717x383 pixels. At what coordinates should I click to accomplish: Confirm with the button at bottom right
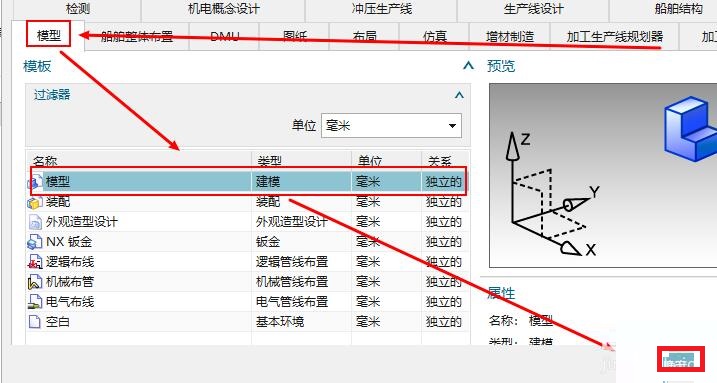click(681, 359)
